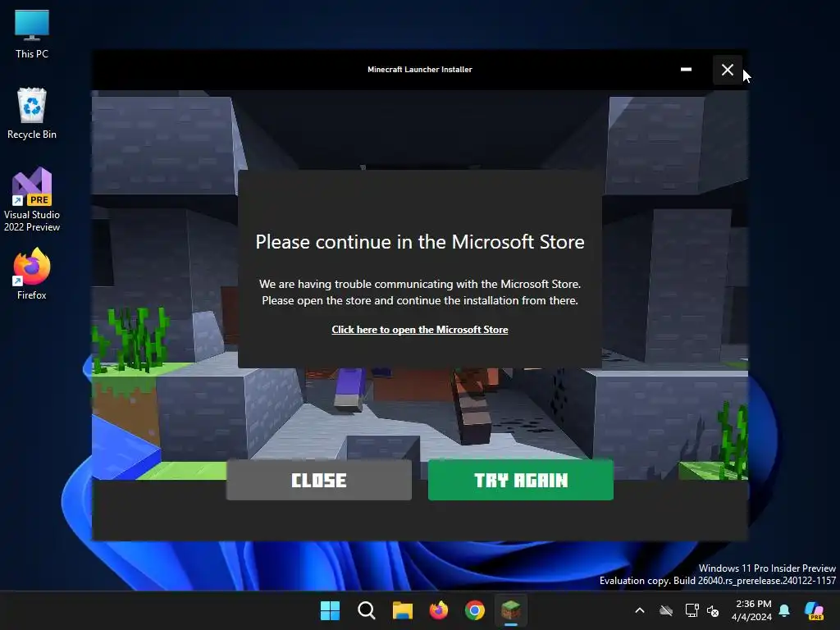Click the network display tray icon
The width and height of the screenshot is (840, 630).
[692, 610]
